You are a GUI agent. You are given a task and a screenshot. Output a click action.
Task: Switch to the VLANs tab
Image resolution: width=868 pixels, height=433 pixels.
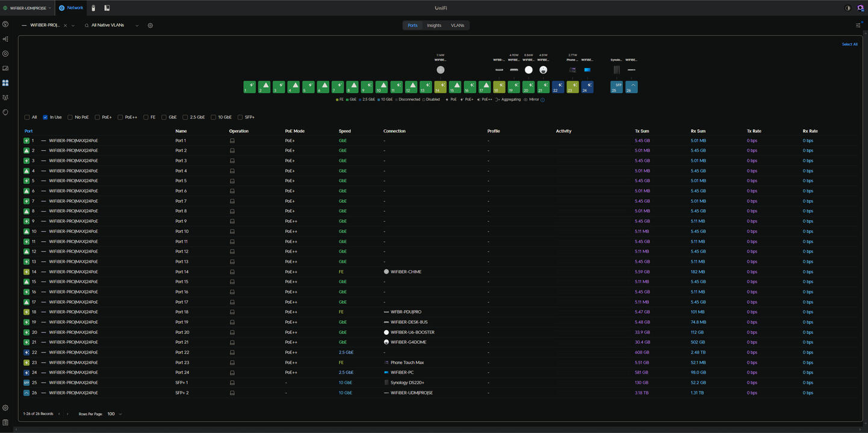[457, 25]
